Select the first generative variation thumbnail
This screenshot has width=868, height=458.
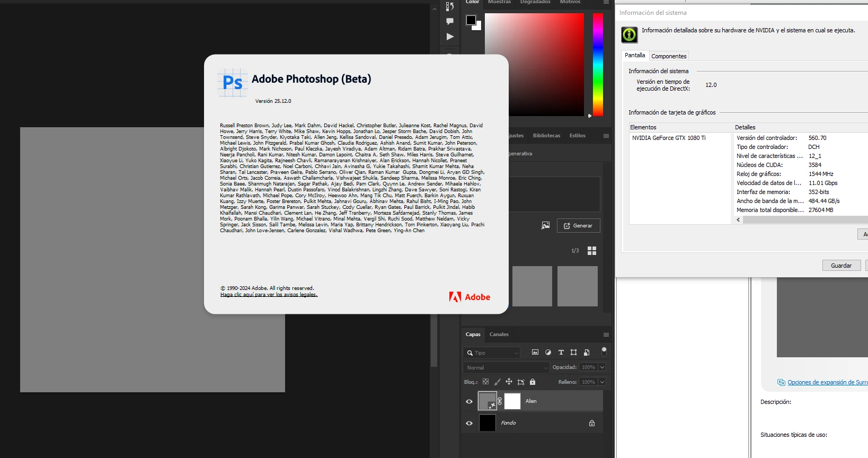point(532,286)
